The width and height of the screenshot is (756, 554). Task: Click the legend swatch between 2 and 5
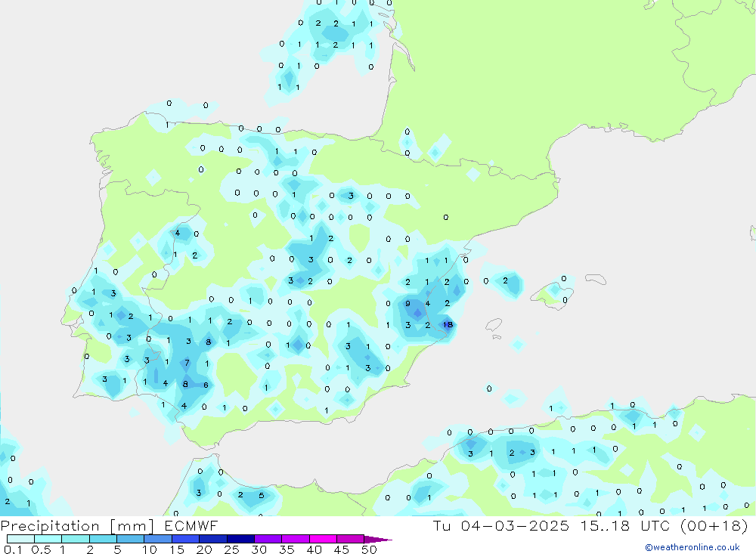pyautogui.click(x=103, y=539)
